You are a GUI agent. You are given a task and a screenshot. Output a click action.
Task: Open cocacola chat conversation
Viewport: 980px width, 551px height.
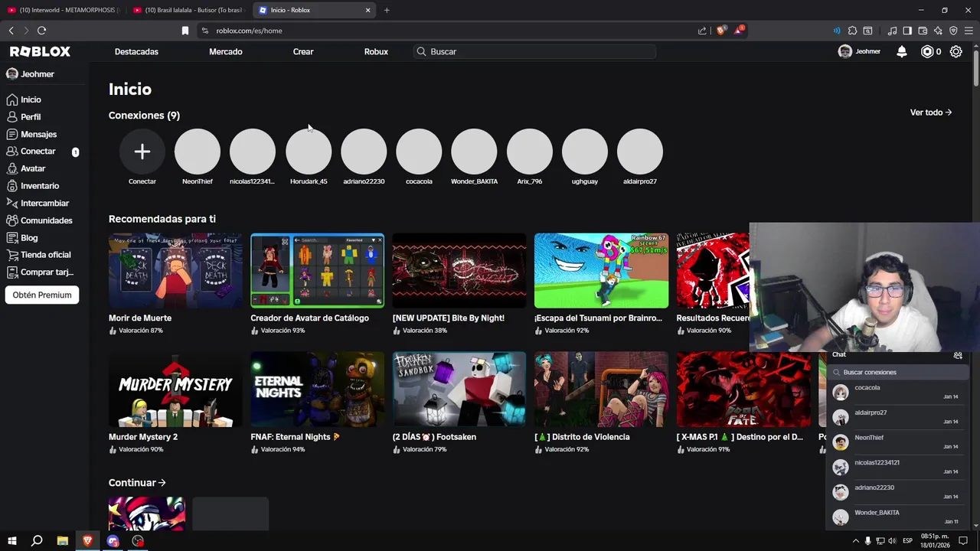(897, 393)
